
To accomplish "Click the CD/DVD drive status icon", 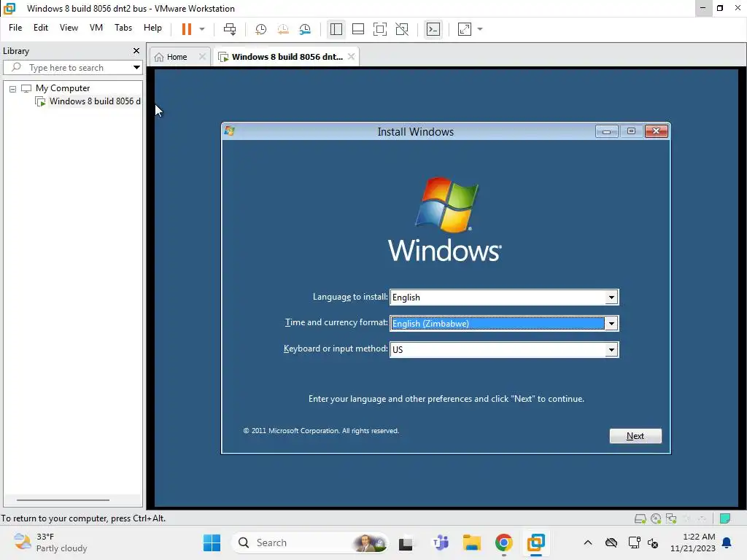I will (656, 518).
